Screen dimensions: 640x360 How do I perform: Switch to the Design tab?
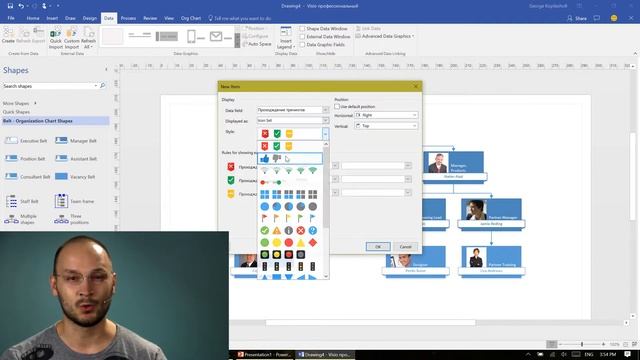[x=89, y=18]
